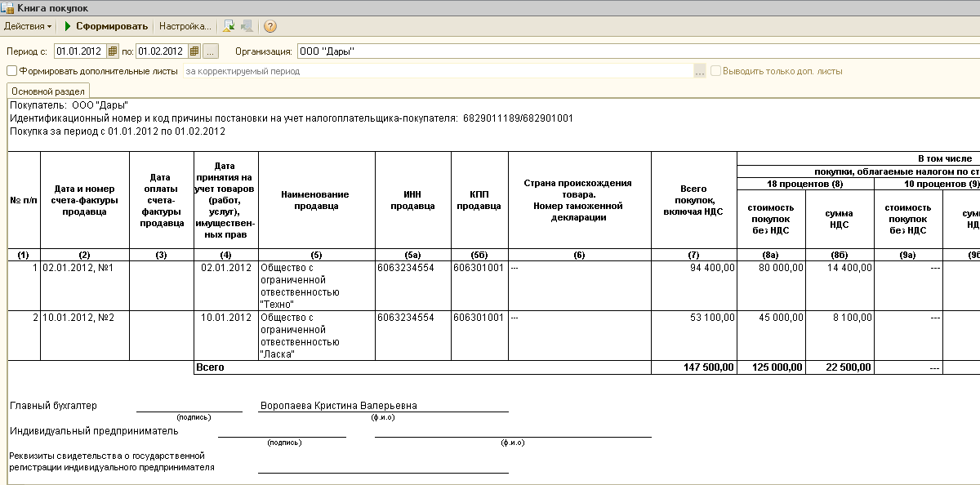Click the Организация field ООО "Дары"
The height and width of the screenshot is (485, 980).
[638, 51]
